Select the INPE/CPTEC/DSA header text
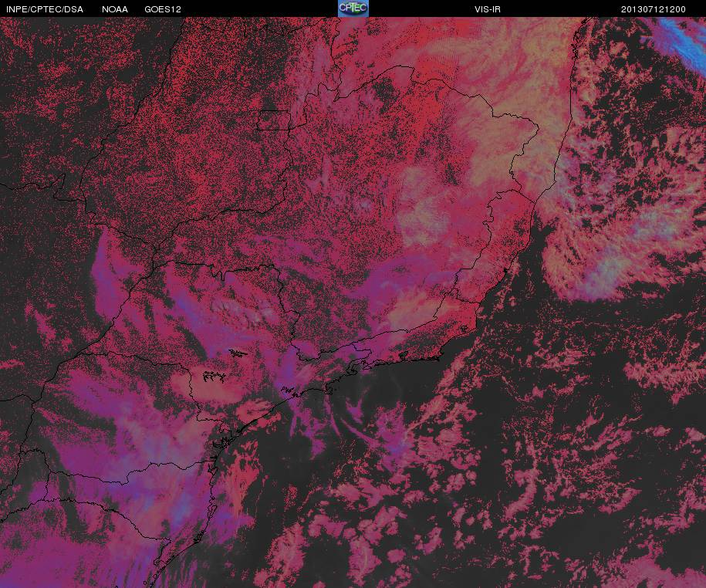706x588 pixels. coord(45,9)
